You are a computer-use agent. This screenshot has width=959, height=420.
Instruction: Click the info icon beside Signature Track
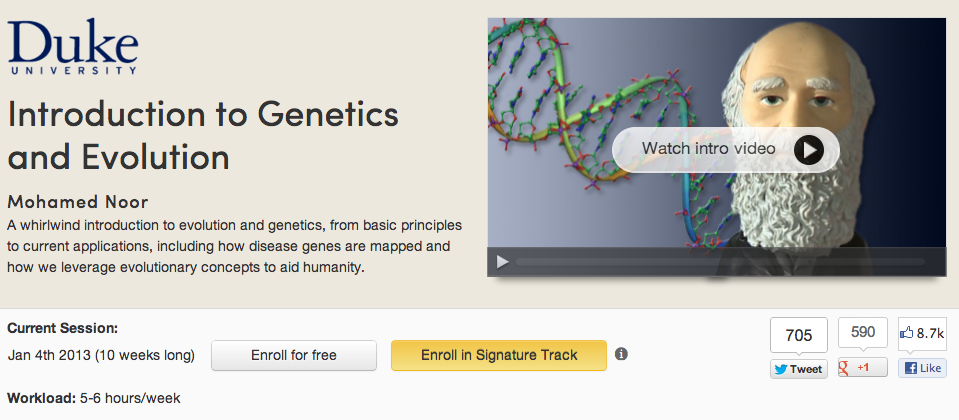click(x=621, y=354)
